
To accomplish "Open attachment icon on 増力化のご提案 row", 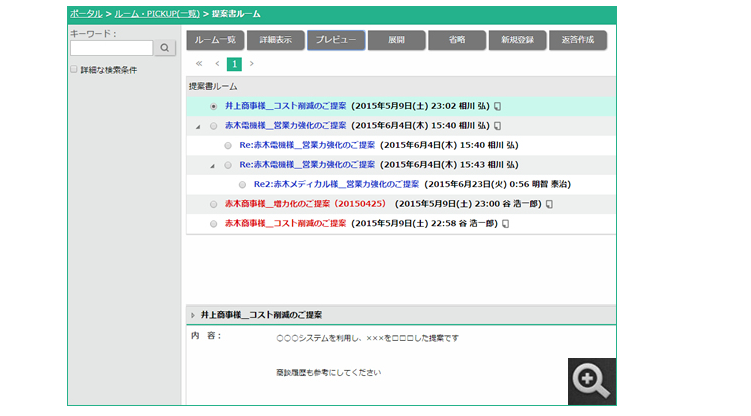I will tap(549, 204).
